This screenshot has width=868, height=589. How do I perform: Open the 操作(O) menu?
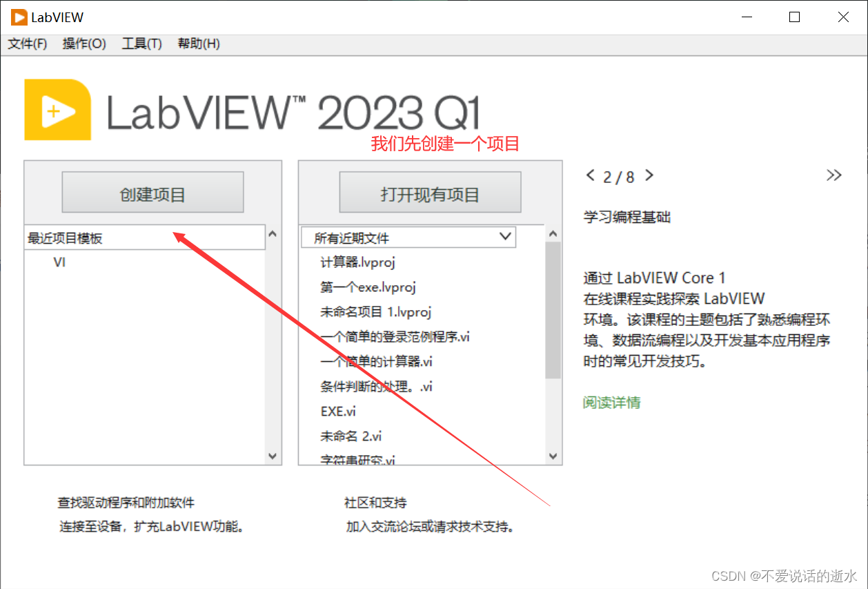click(84, 44)
